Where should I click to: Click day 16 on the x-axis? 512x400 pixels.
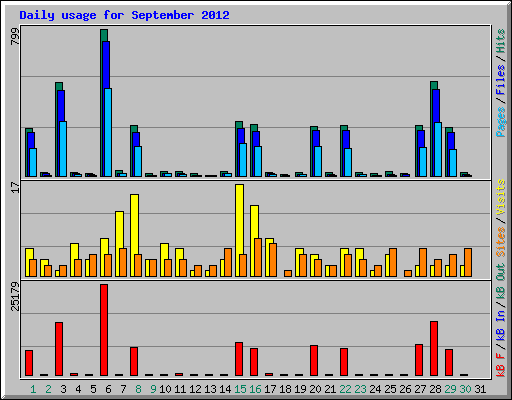[x=255, y=389]
